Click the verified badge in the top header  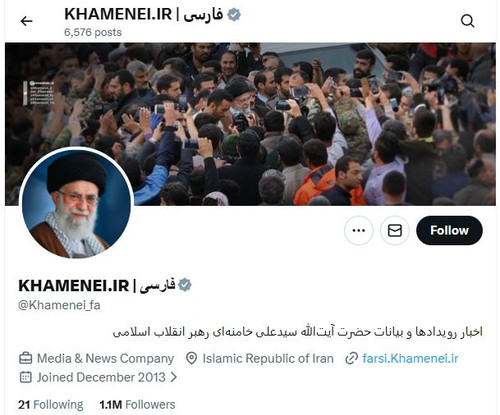pos(234,15)
